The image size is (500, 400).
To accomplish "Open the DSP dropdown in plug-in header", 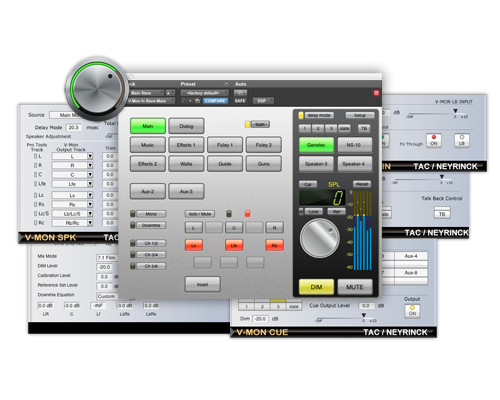I will [x=263, y=101].
